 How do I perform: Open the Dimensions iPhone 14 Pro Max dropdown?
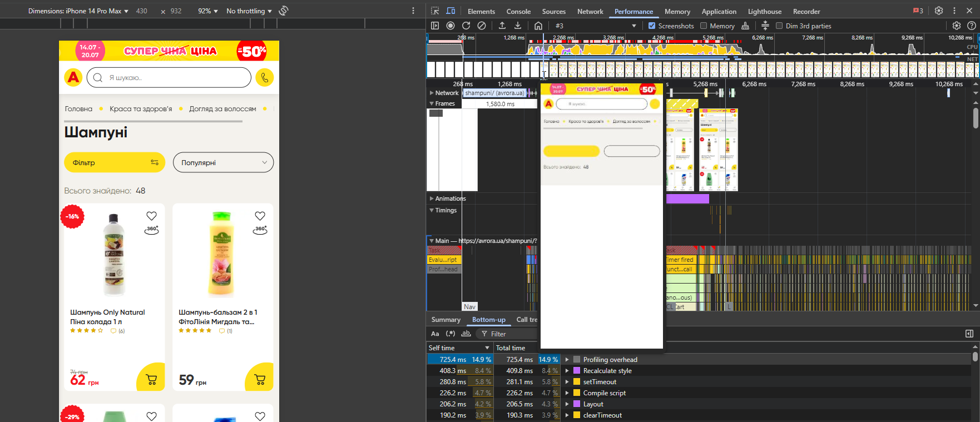click(78, 11)
